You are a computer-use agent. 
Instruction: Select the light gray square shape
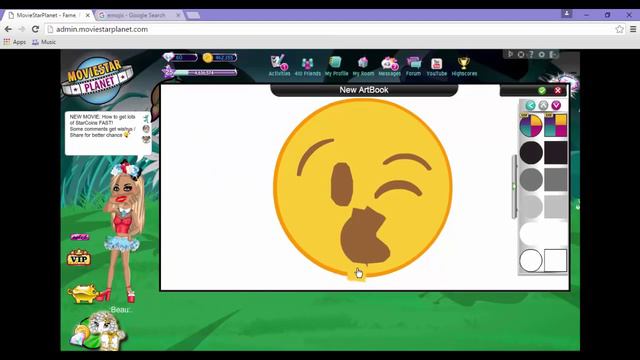556,207
